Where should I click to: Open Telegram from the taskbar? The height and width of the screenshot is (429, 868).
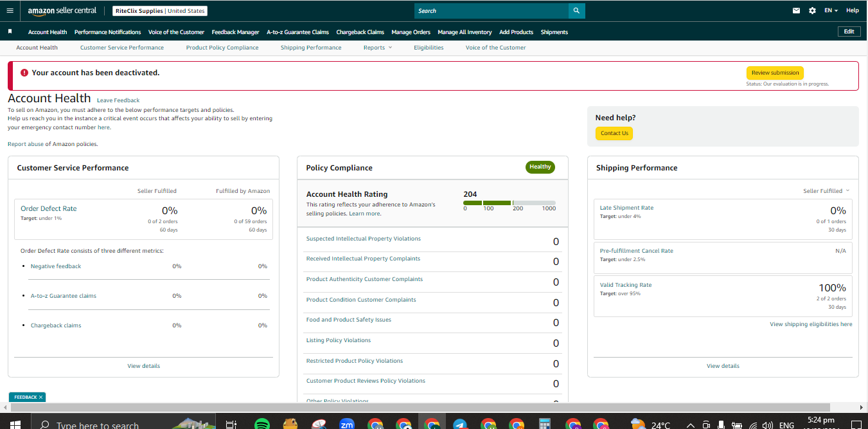pos(460,424)
